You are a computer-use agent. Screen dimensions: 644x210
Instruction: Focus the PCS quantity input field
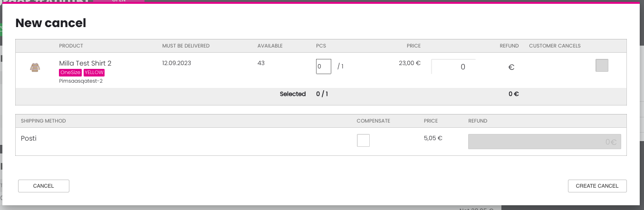click(324, 67)
